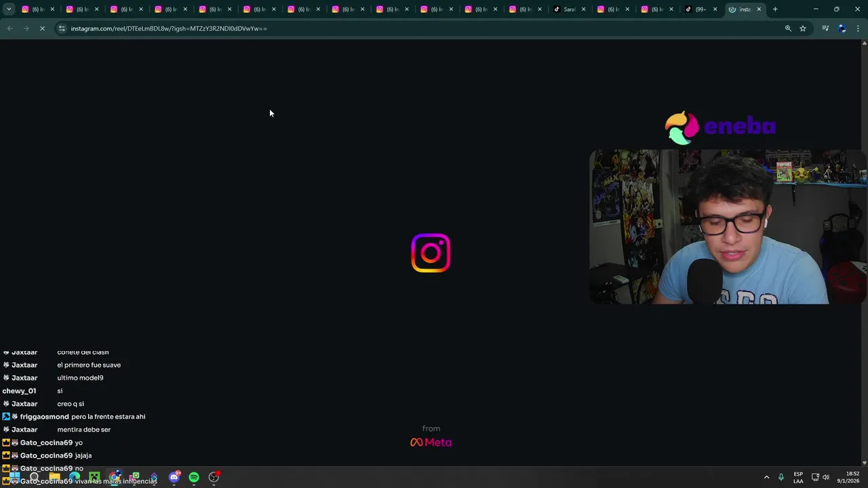Click chat message "ultimo model9"

tap(80, 378)
